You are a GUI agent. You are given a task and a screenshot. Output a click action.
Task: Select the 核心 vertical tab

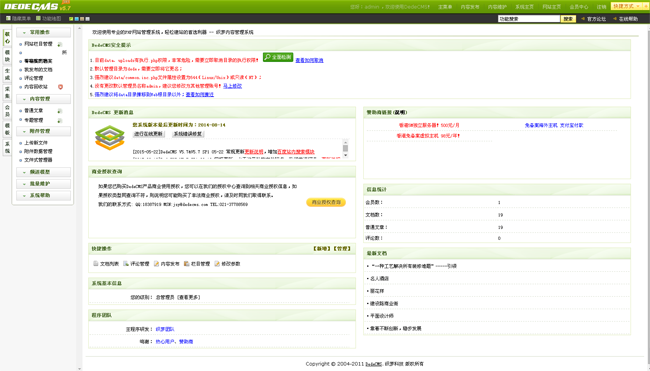point(7,38)
